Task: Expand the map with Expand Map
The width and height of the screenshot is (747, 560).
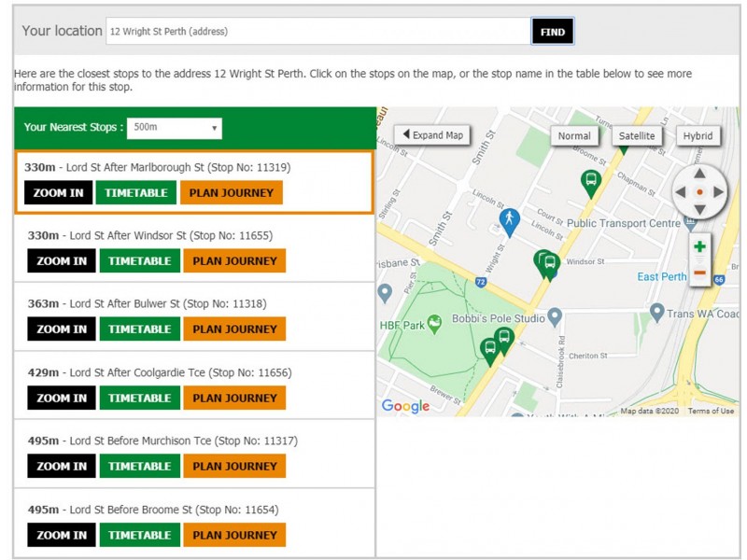Action: pos(432,135)
